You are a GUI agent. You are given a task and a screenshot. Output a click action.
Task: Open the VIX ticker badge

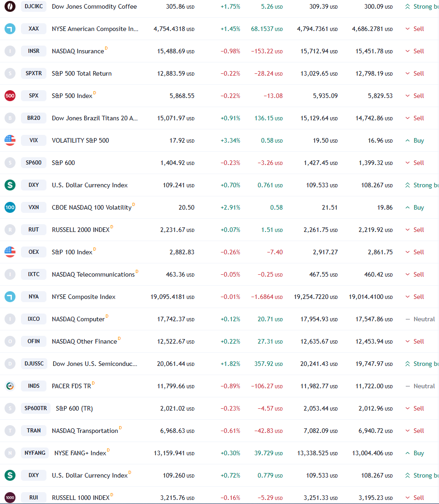pyautogui.click(x=34, y=140)
